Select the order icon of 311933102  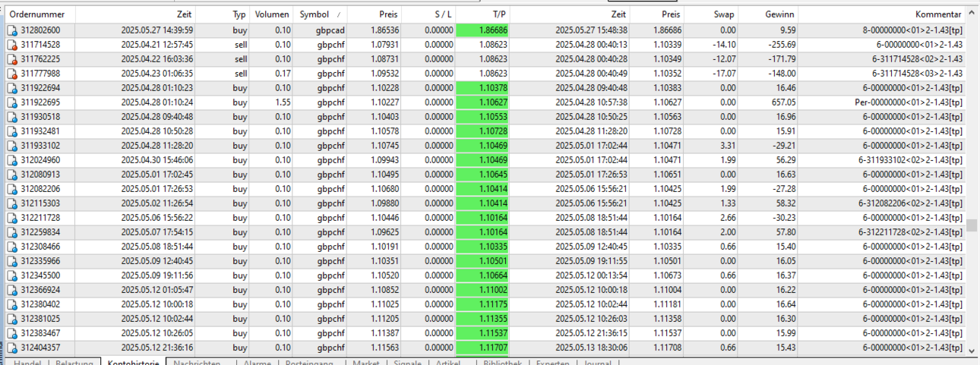(x=12, y=146)
